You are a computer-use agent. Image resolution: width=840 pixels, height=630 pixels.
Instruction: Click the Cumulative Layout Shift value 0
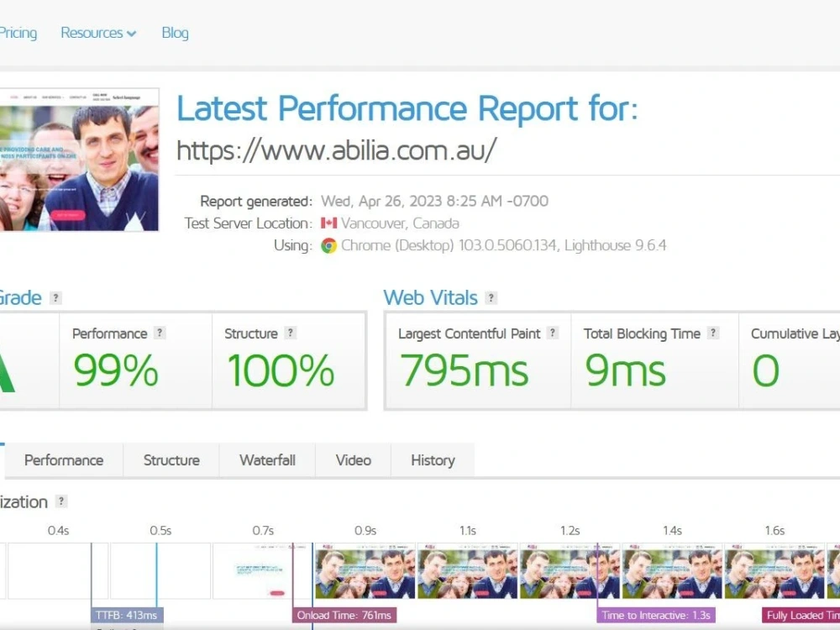(765, 370)
